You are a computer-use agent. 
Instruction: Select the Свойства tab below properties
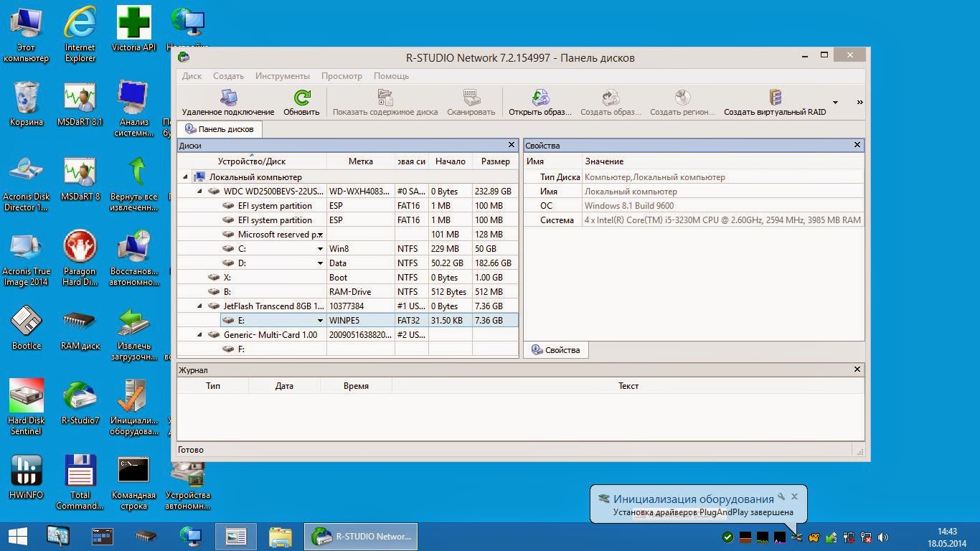[555, 350]
